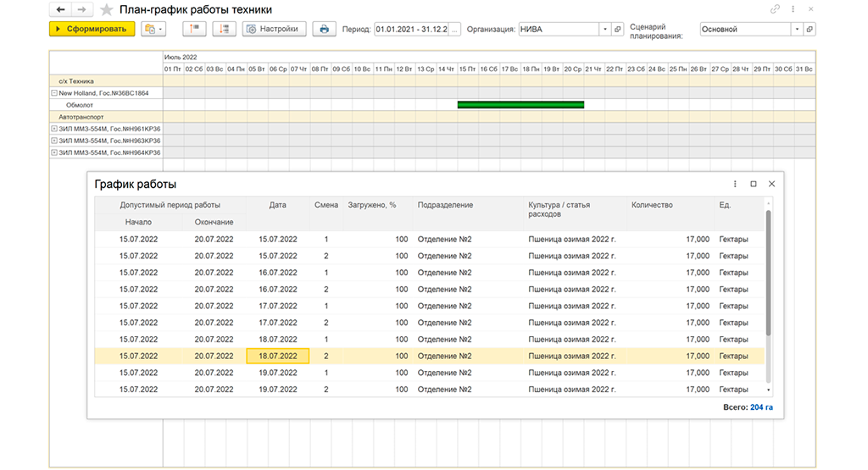
Task: Click the back navigation arrow
Action: click(x=60, y=9)
